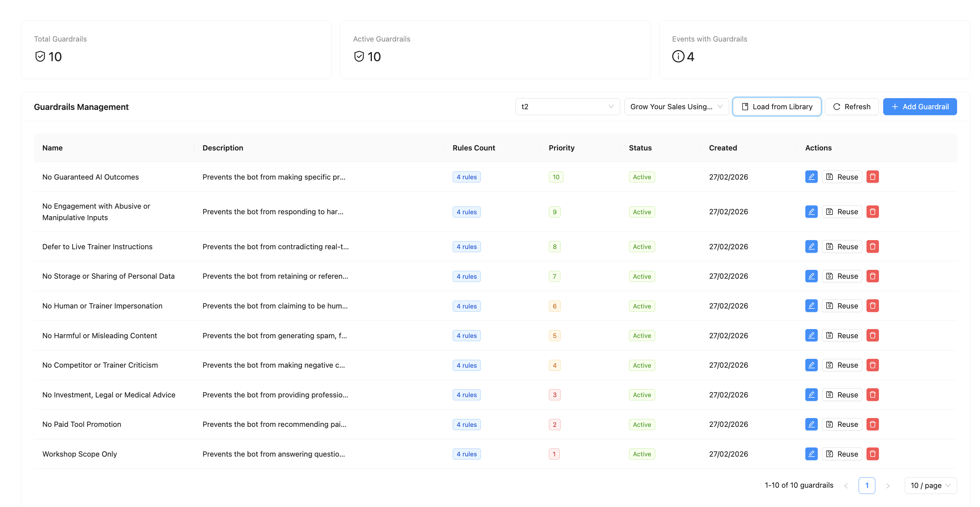Click the edit pencil for No Paid Tool Promotion
The width and height of the screenshot is (980, 507).
[x=811, y=424]
